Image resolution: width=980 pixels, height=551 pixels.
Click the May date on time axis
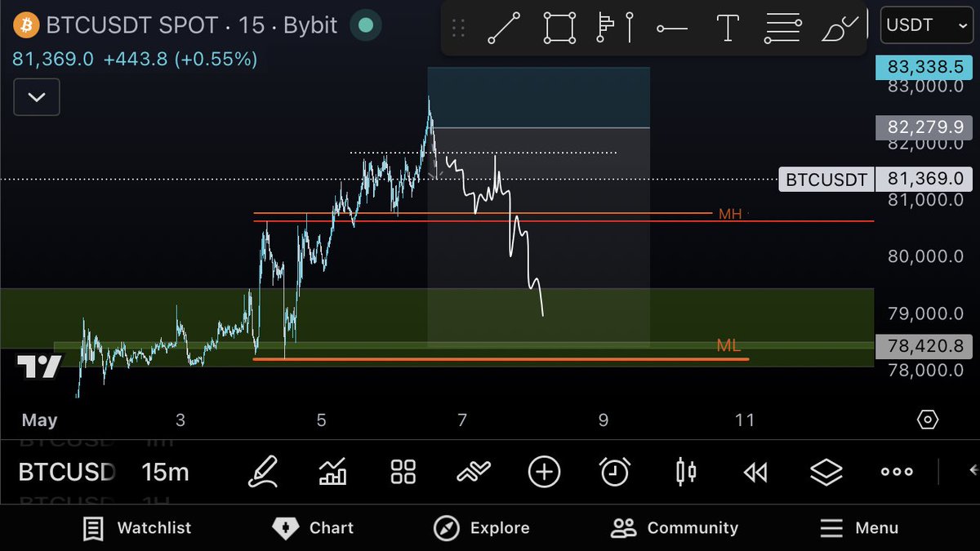coord(39,420)
